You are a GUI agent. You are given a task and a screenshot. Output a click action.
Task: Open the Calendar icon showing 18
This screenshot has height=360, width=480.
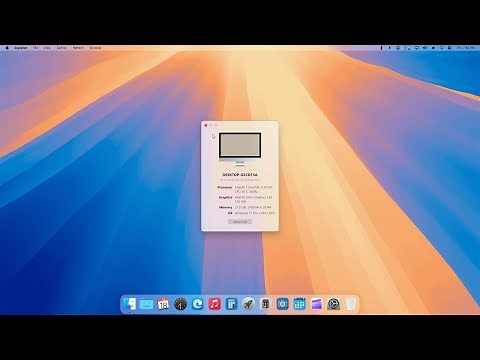tap(163, 304)
